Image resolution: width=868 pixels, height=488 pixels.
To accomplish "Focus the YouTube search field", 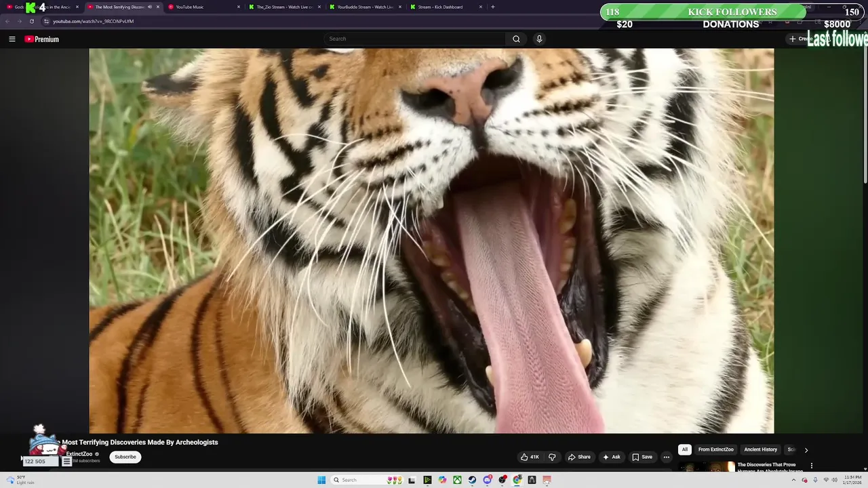I will (x=415, y=39).
